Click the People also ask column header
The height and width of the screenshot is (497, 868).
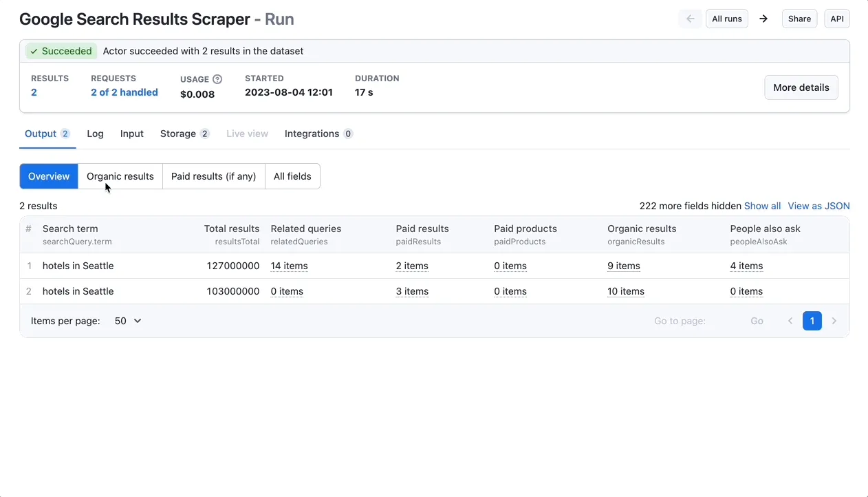765,229
